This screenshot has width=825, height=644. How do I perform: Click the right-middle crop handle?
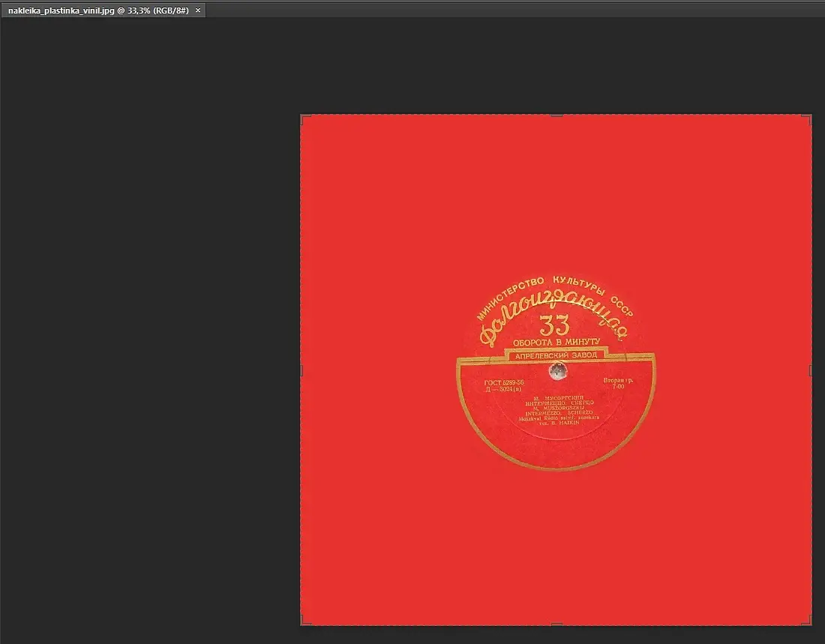[810, 370]
